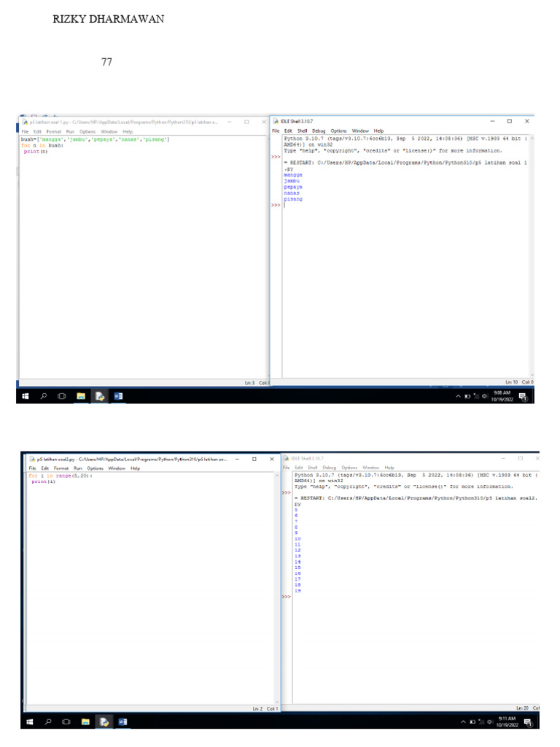The height and width of the screenshot is (747, 560).
Task: Open Debug menu in shell showing fruit output
Action: coord(319,131)
